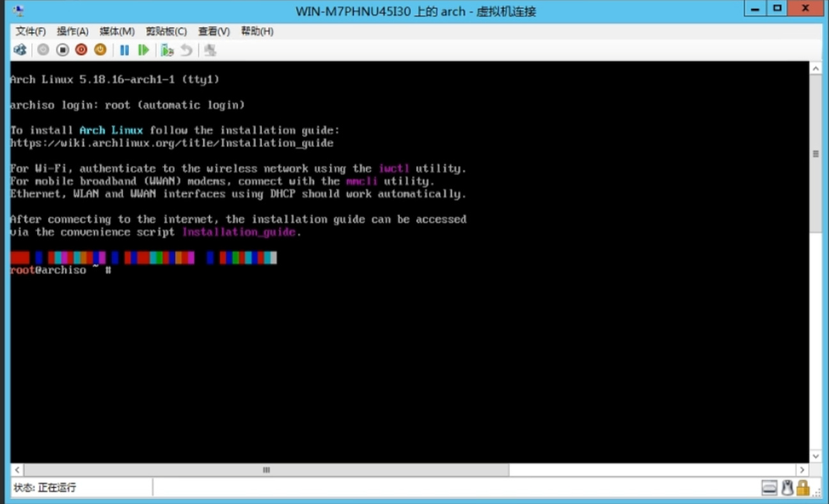Open the 帮助(H) menu

point(257,31)
